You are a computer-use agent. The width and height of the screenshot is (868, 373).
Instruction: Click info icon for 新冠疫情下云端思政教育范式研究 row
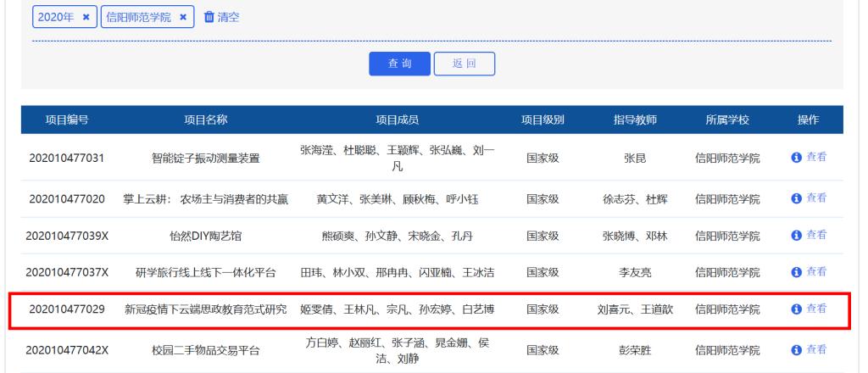(796, 309)
